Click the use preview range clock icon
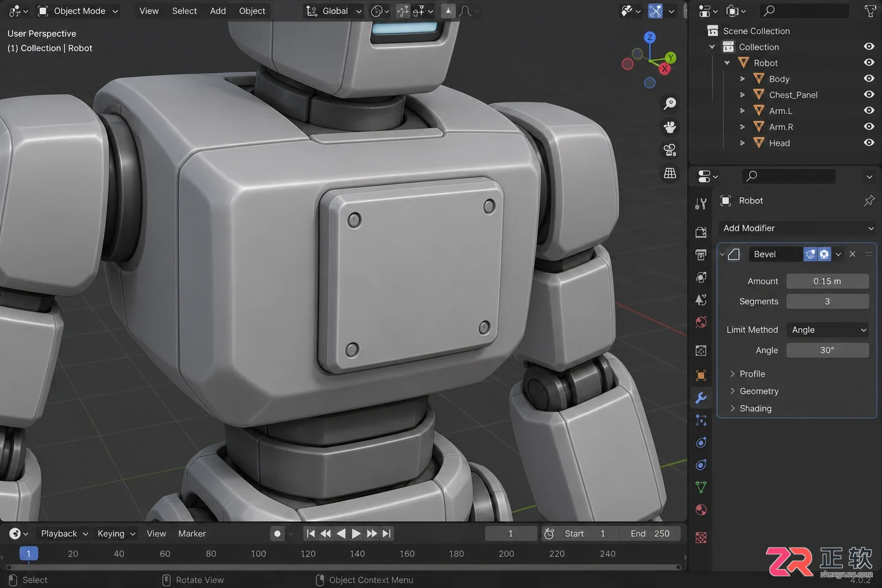The height and width of the screenshot is (588, 882). [x=549, y=534]
